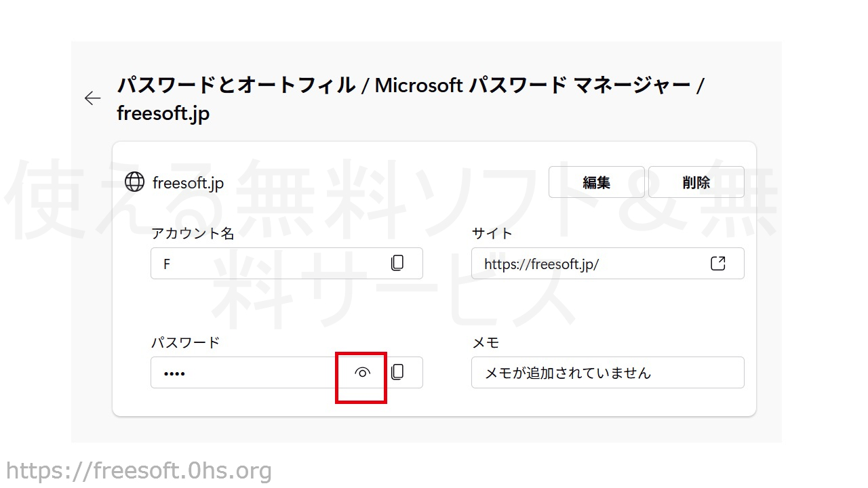Copy the password with the copy icon

[x=397, y=372]
